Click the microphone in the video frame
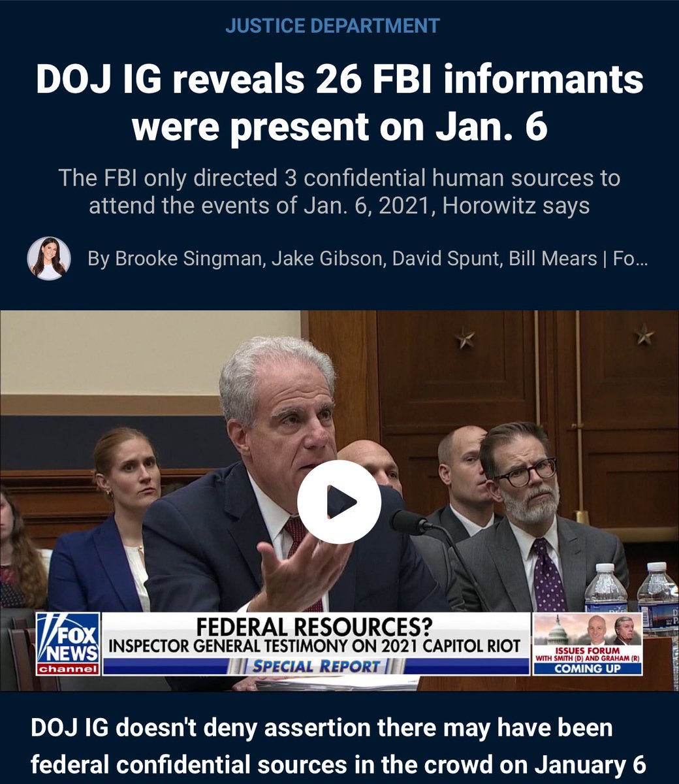679x784 pixels. click(411, 522)
